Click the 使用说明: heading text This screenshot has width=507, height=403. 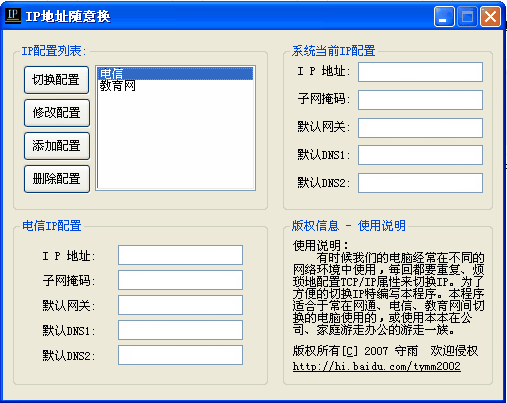point(321,246)
